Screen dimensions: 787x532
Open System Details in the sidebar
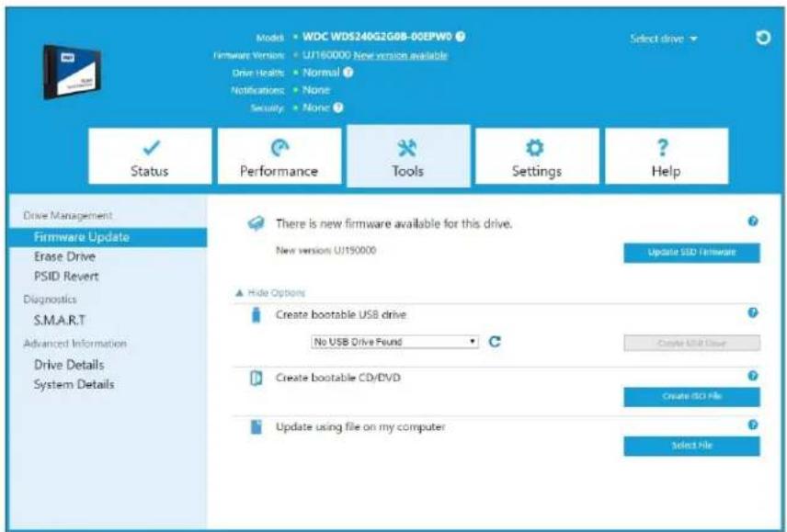click(74, 385)
